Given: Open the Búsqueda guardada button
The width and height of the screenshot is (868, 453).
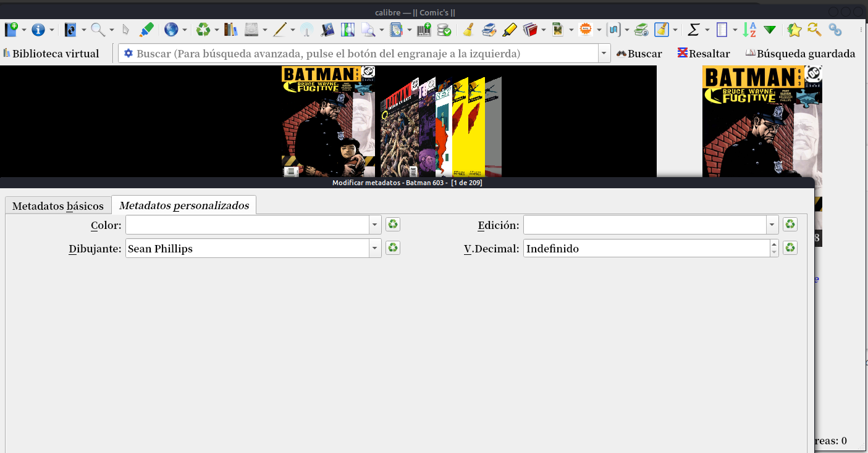Looking at the screenshot, I should [801, 54].
